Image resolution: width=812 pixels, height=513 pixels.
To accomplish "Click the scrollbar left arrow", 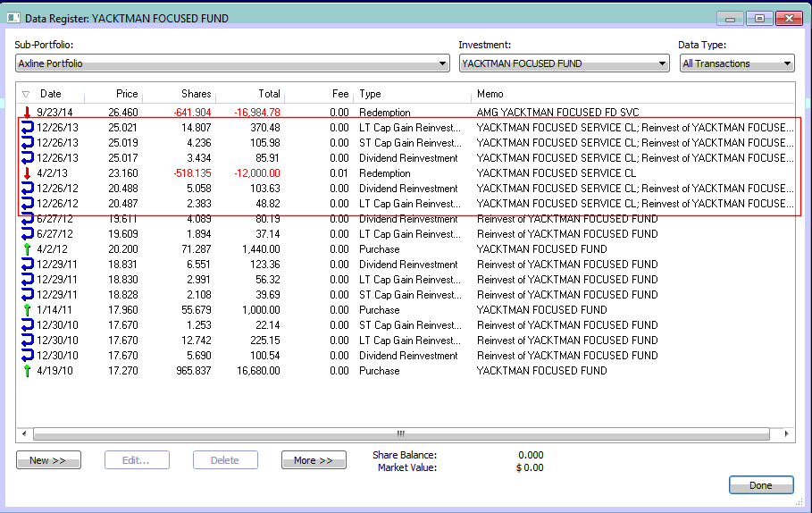I will pyautogui.click(x=24, y=433).
